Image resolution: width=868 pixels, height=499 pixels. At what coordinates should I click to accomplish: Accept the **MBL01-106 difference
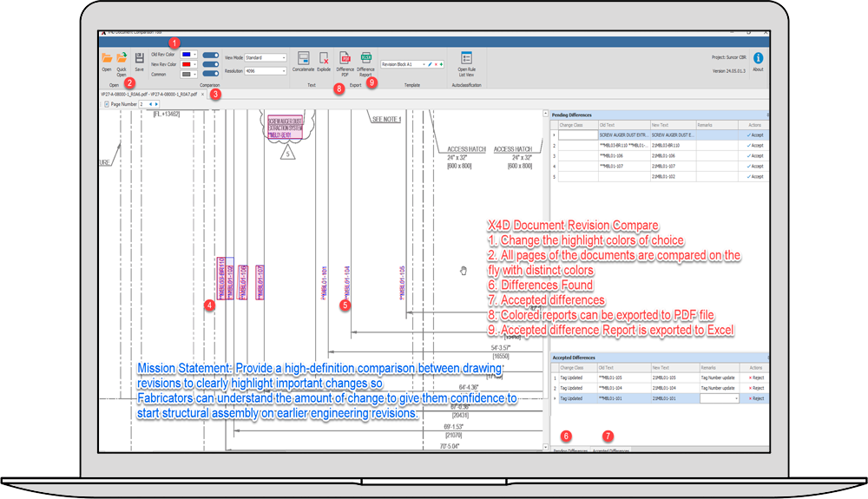(x=754, y=156)
